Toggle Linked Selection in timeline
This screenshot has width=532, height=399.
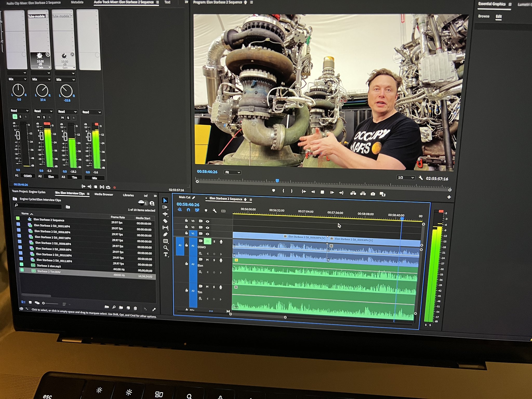coord(197,210)
